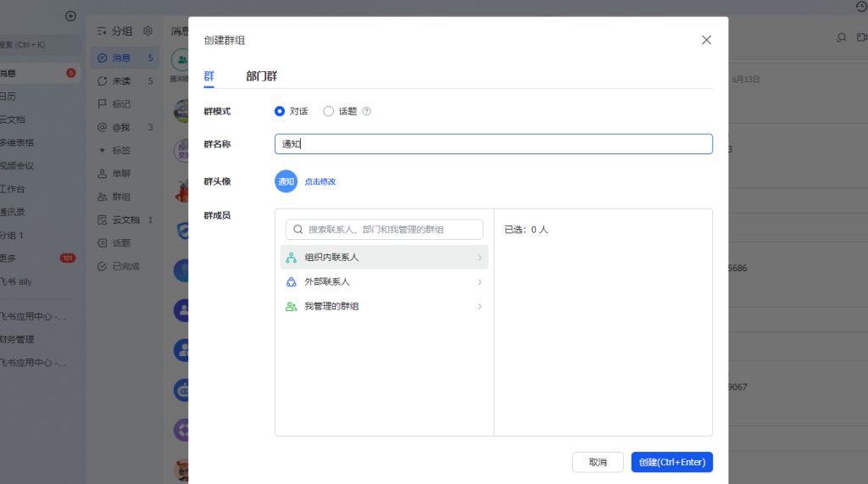Expand 我管理的群组 row
Viewport: 868px width, 484px height.
click(384, 306)
